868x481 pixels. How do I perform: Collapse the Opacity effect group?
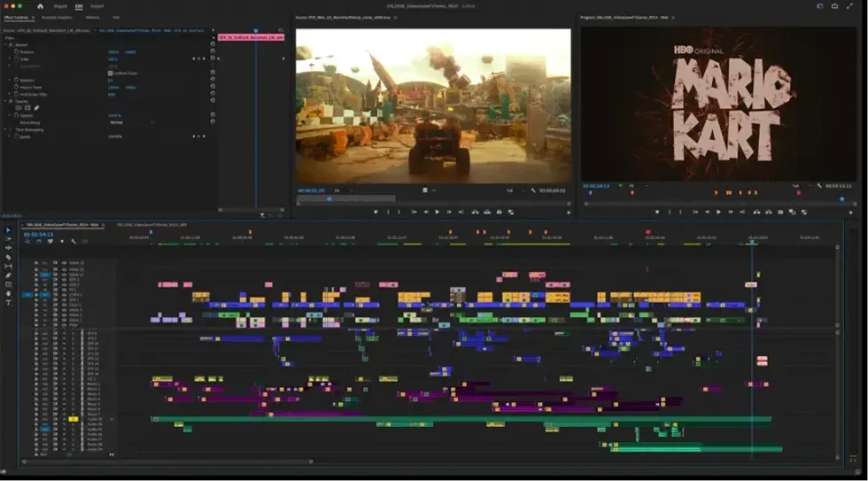6,101
